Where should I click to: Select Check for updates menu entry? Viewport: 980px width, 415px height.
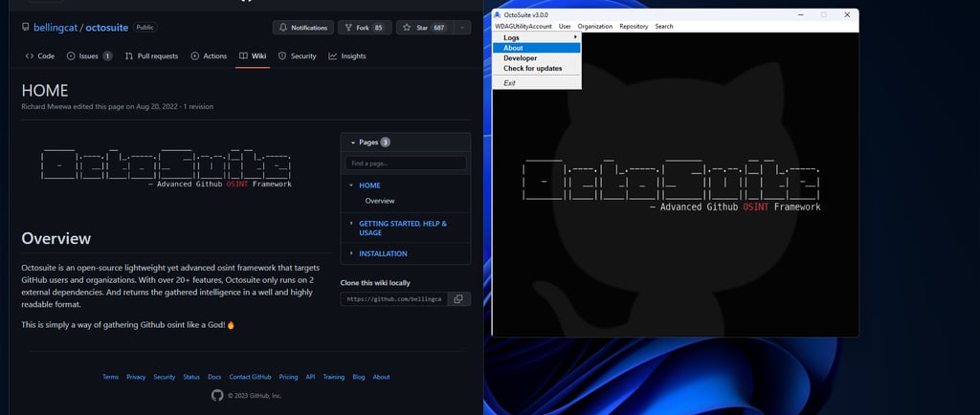(537, 68)
